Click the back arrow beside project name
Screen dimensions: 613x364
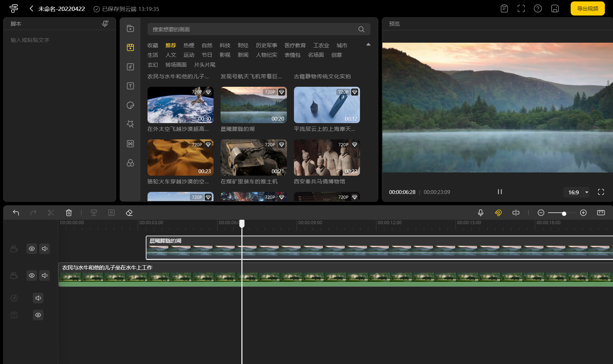point(31,8)
